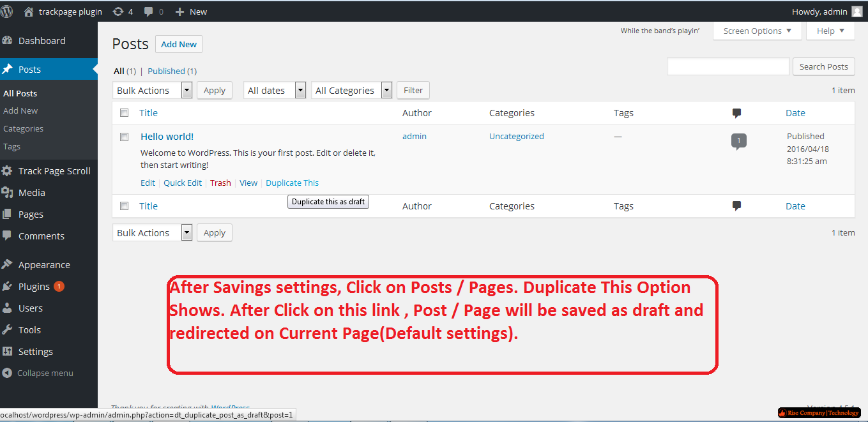This screenshot has height=422, width=868.
Task: Click the Duplicate This link
Action: (x=293, y=183)
